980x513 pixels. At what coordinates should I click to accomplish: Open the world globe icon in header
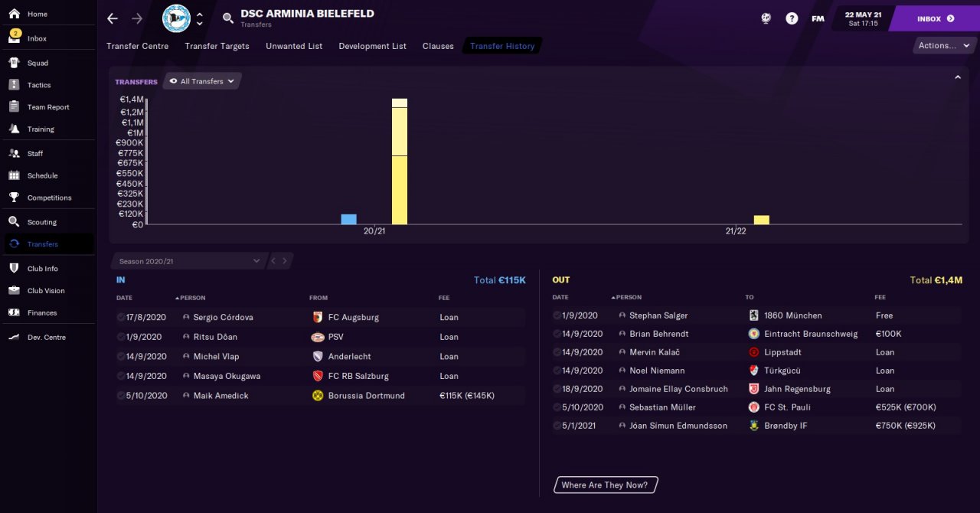click(766, 18)
